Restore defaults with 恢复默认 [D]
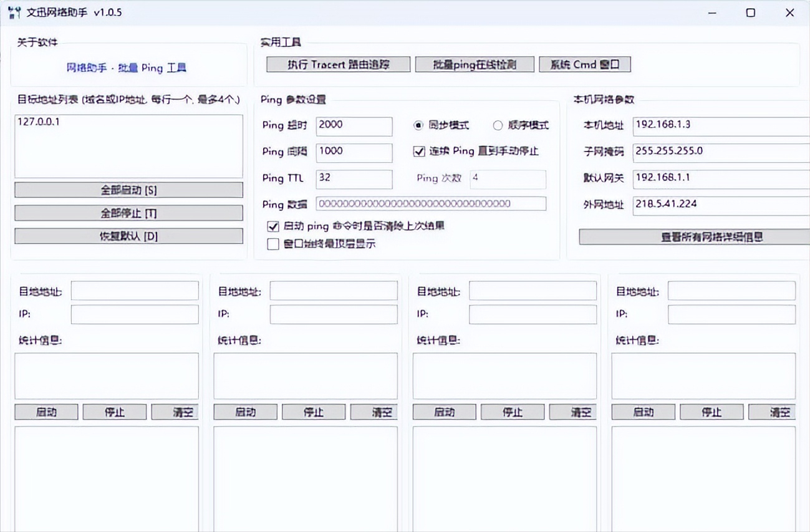 [x=128, y=236]
